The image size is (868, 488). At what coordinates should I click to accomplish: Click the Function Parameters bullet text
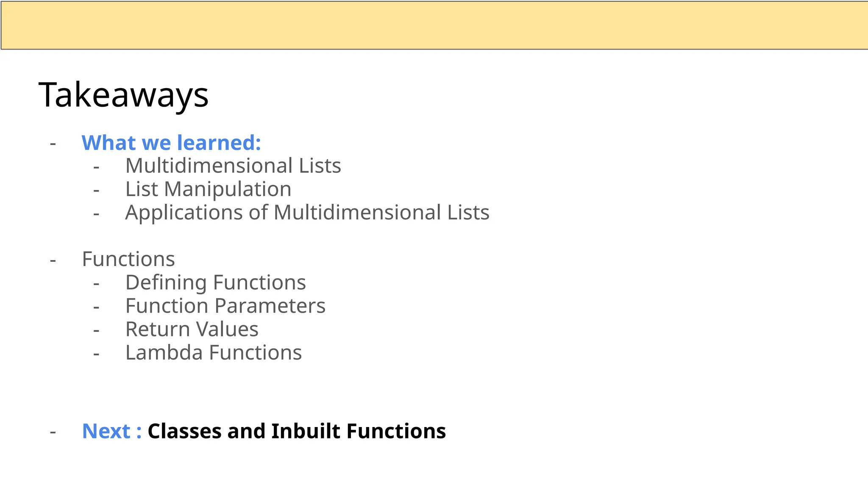point(225,306)
